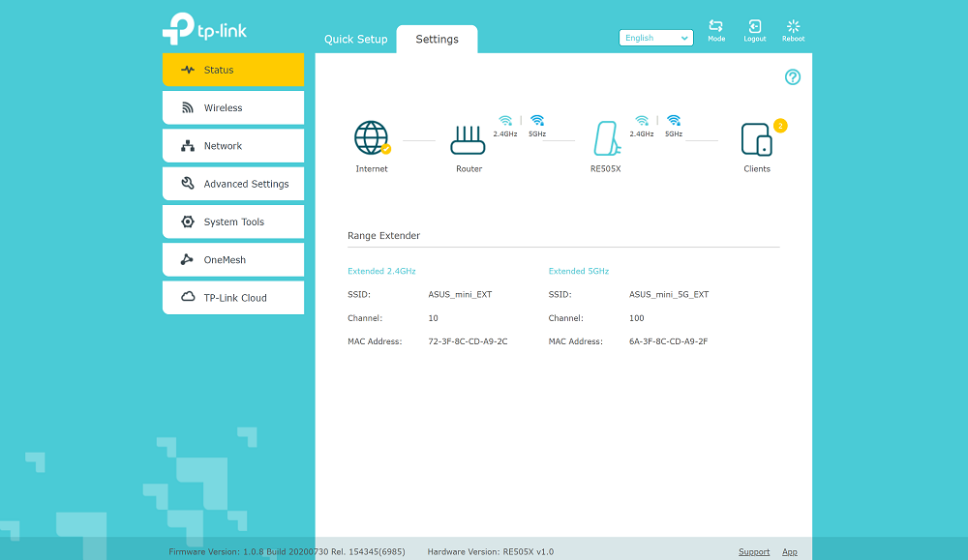Click MAC address 72-3F-8C-CD-A9-2C
Screen dimensions: 968x560
point(468,341)
